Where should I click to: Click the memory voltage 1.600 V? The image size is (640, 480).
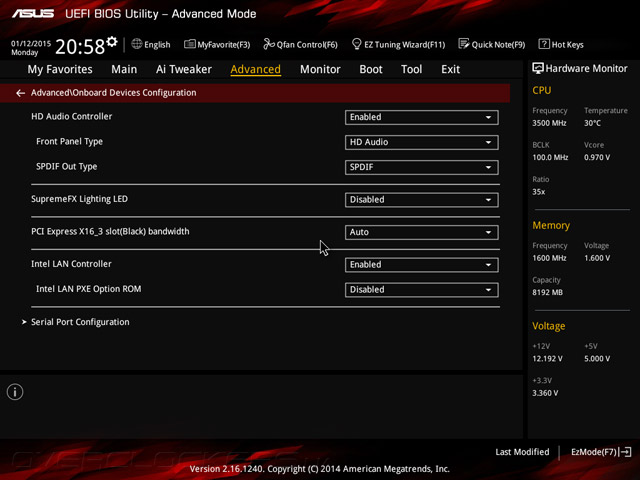click(597, 258)
